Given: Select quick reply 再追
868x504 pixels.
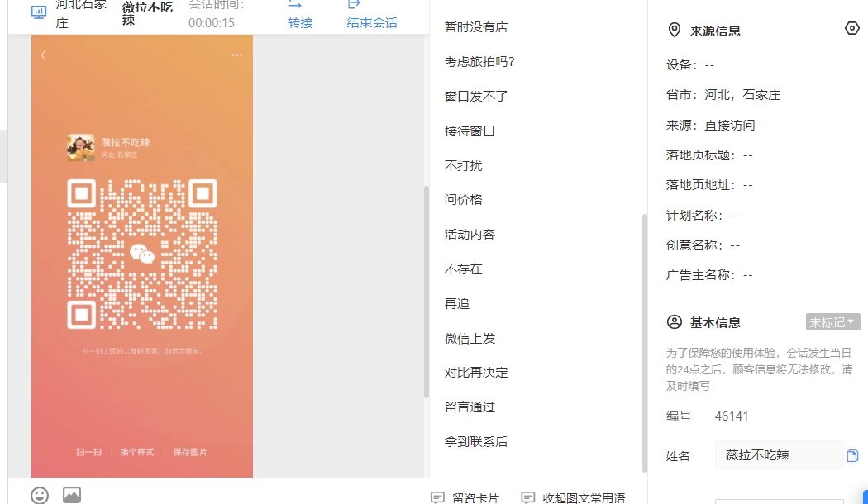Looking at the screenshot, I should (456, 304).
